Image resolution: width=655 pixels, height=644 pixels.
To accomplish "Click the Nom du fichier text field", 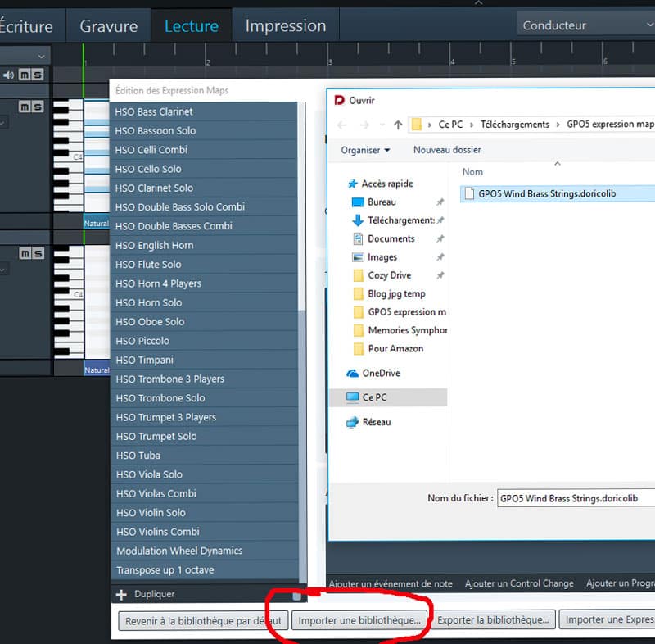I will pos(576,498).
